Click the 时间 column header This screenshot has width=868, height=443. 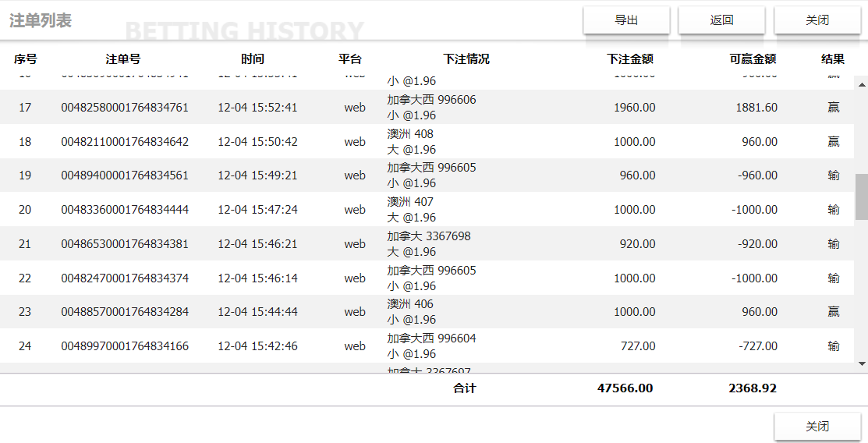click(x=253, y=59)
